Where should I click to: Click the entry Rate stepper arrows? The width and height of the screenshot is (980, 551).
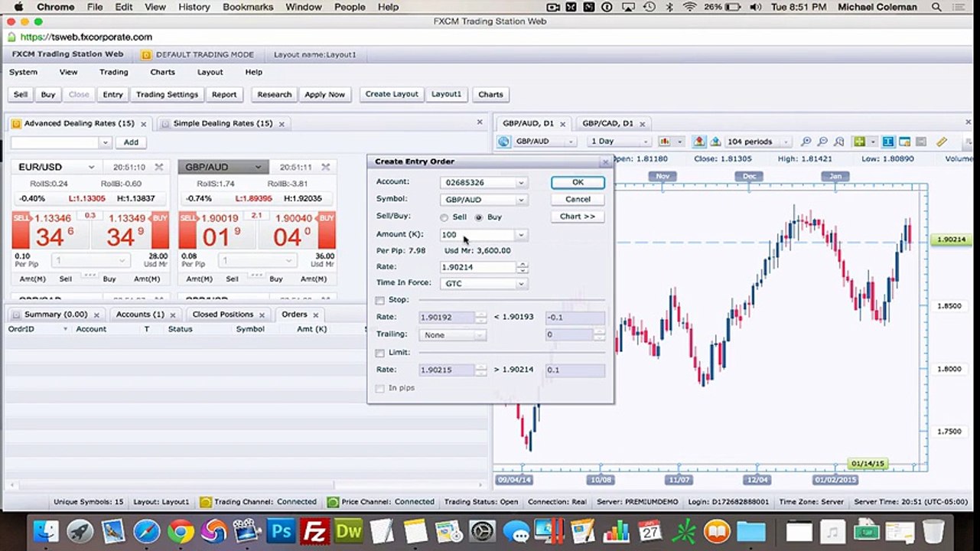pyautogui.click(x=523, y=267)
